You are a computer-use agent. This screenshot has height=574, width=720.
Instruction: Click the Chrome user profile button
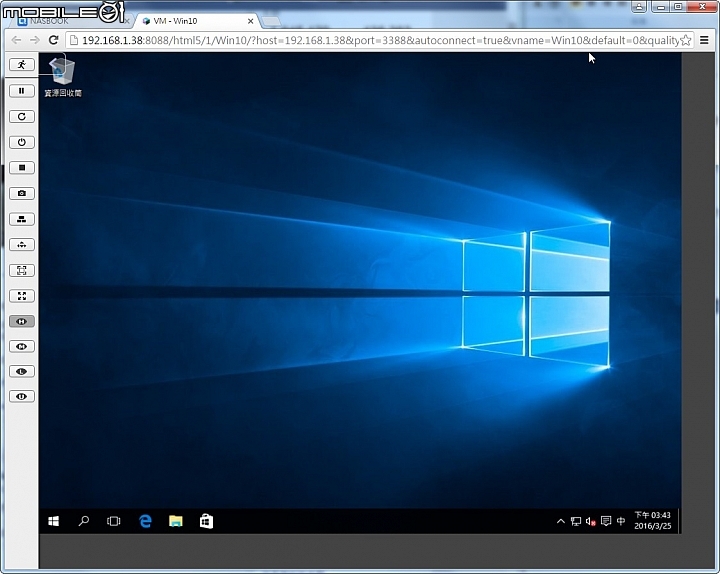[639, 6]
